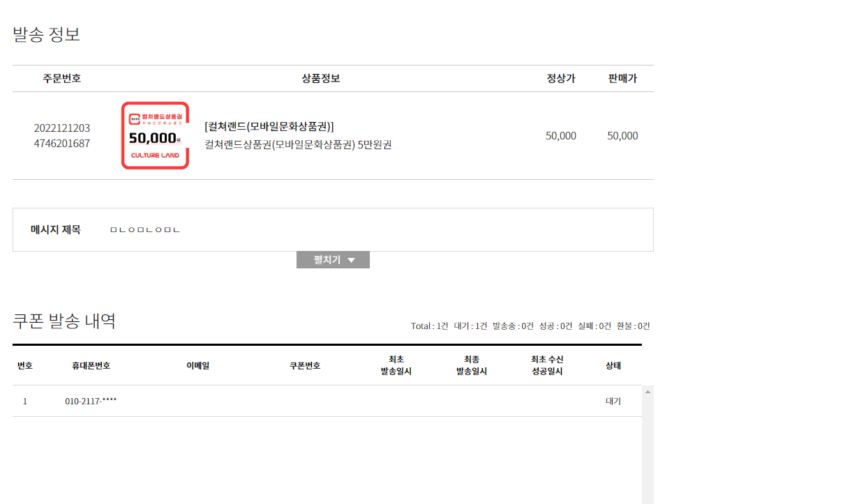Click the 대기 : 1건 counter
This screenshot has height=504, width=861.
coord(471,326)
